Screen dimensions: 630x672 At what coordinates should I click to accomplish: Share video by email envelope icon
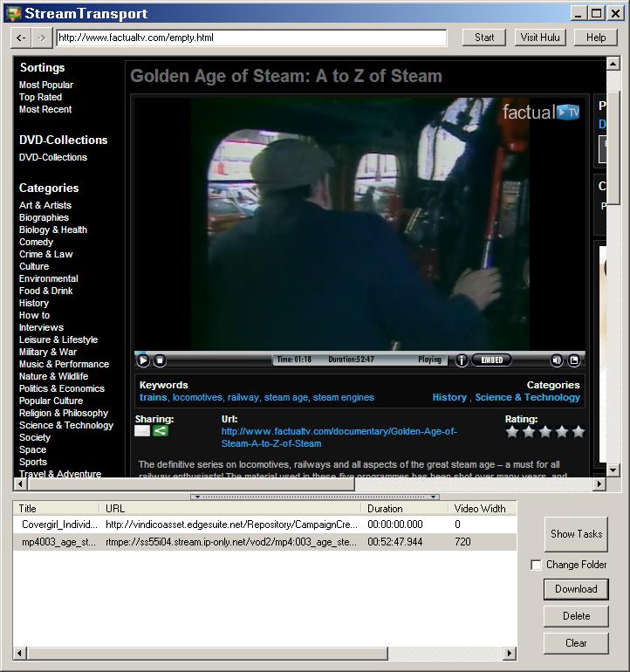tap(142, 431)
